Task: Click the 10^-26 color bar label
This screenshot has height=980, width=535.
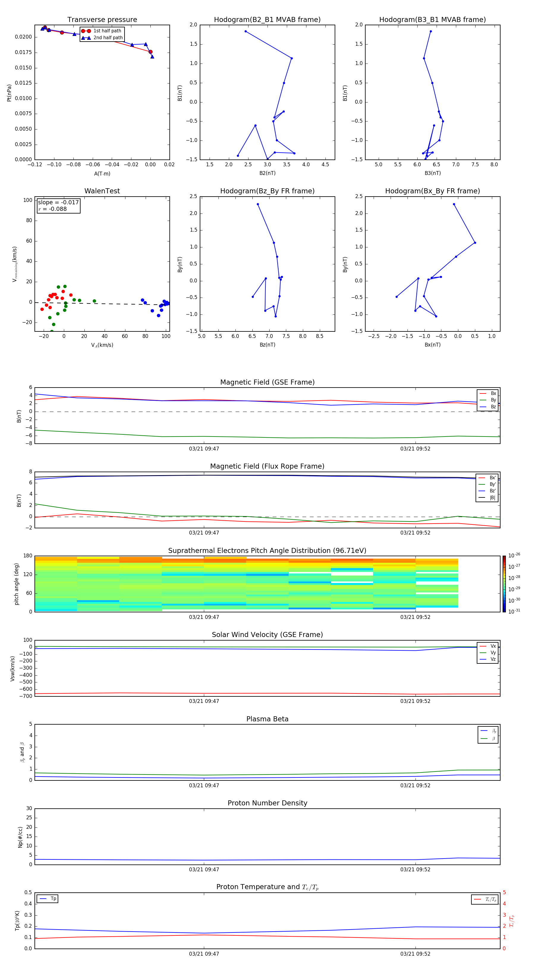Action: coord(514,555)
